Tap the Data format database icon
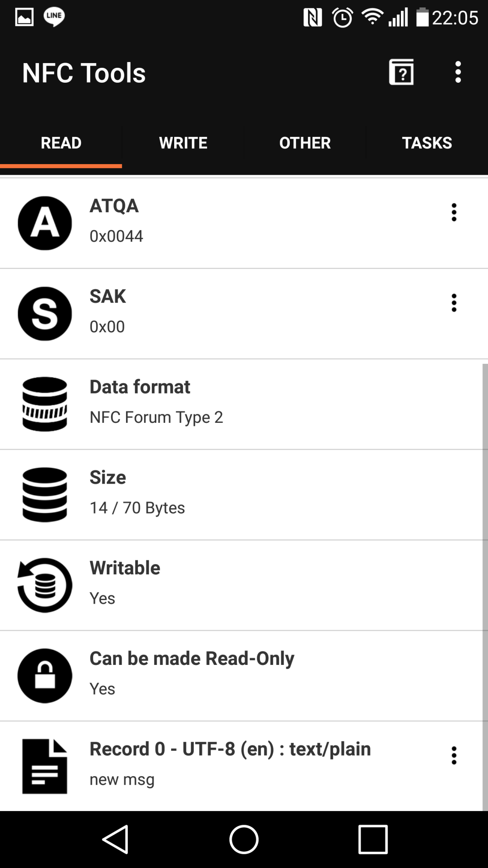Image resolution: width=488 pixels, height=868 pixels. [x=45, y=404]
